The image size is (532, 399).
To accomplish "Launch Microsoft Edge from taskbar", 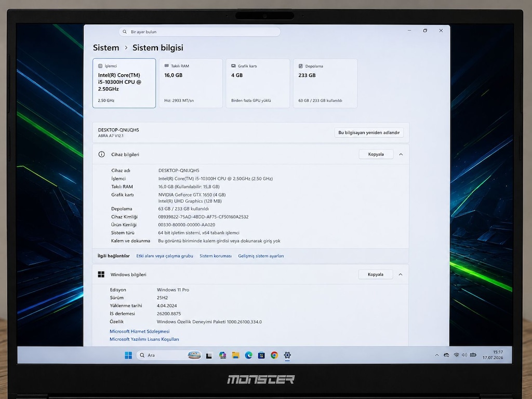I will (248, 355).
